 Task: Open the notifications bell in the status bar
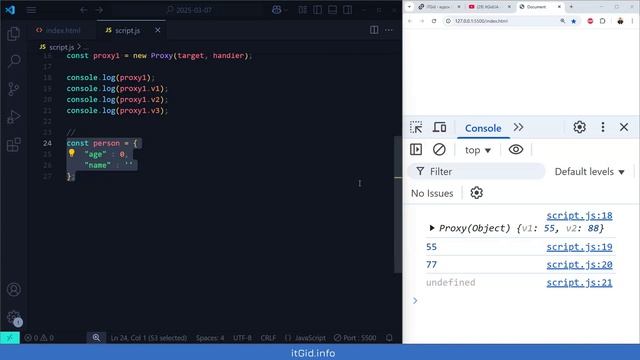[389, 338]
